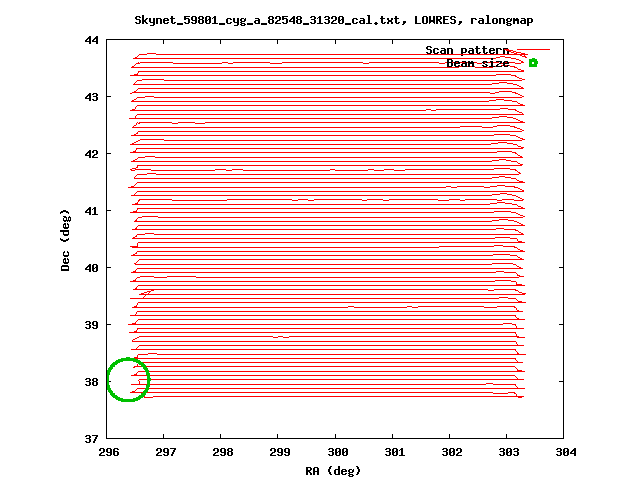Viewport: 640px width, 480px height.
Task: Click the x-axis tick label 296
Action: (109, 452)
